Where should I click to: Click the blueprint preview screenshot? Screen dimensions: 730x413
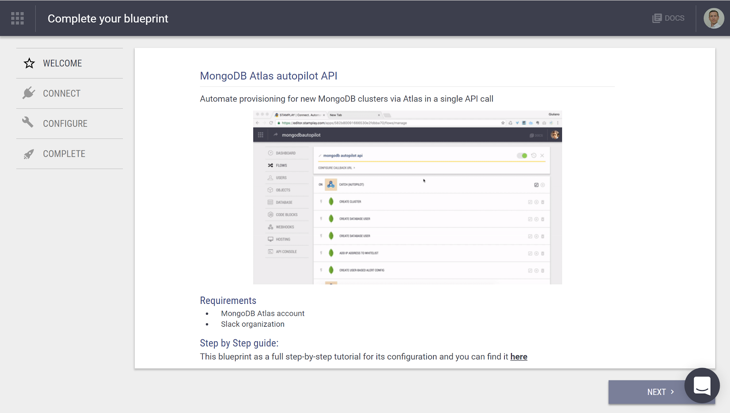tap(407, 197)
